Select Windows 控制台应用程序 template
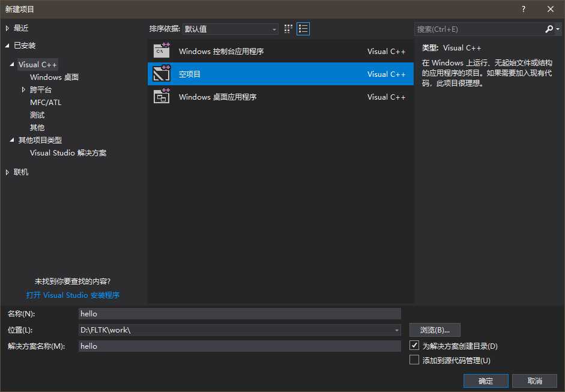The height and width of the screenshot is (392, 565). (280, 51)
